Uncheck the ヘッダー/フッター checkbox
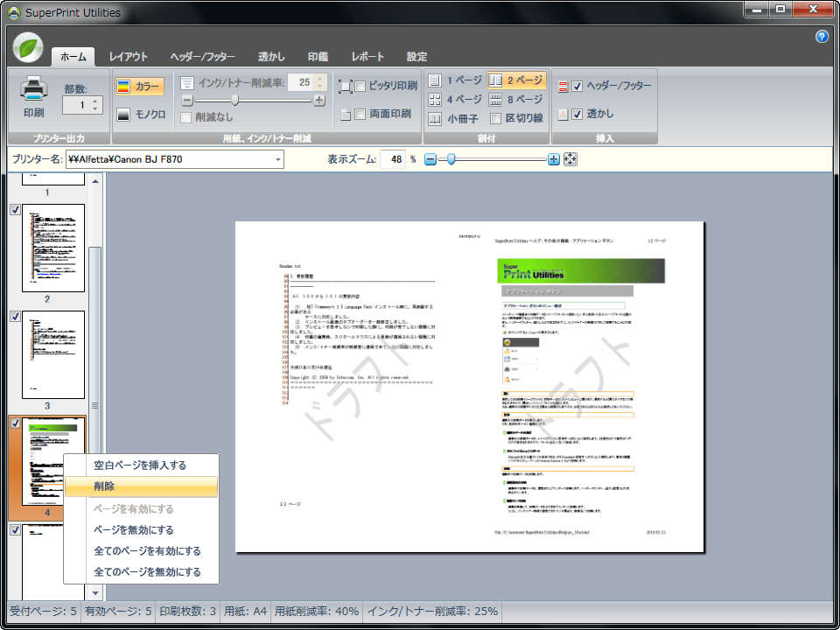840x630 pixels. coord(577,87)
